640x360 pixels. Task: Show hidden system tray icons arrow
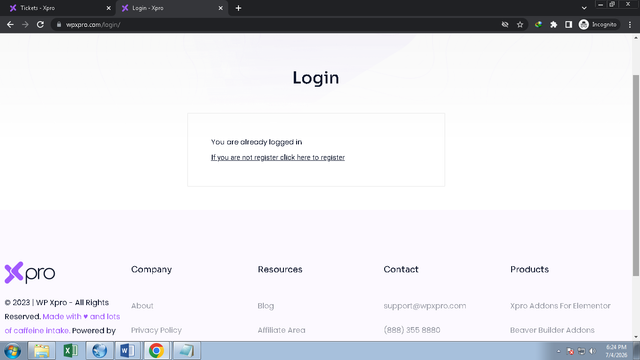pyautogui.click(x=559, y=351)
